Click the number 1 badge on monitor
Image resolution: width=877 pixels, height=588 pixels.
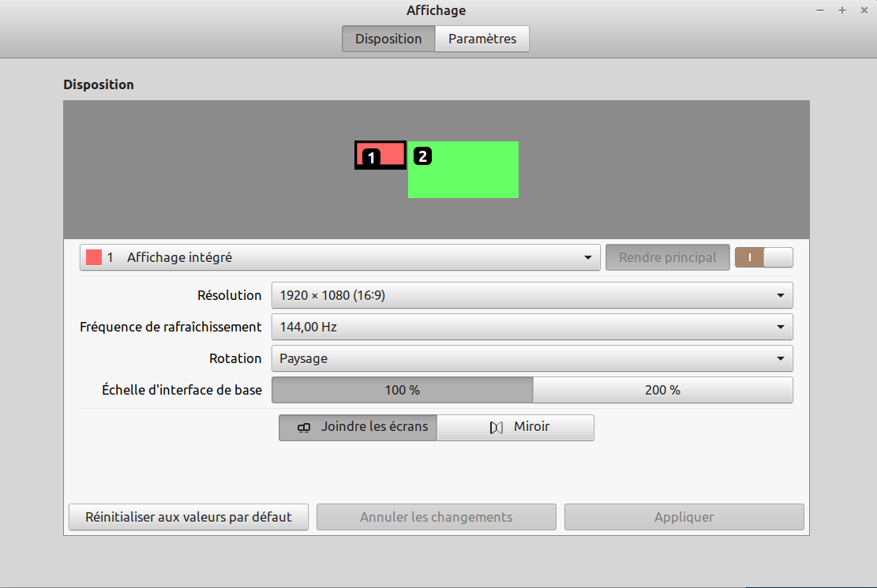pos(371,157)
